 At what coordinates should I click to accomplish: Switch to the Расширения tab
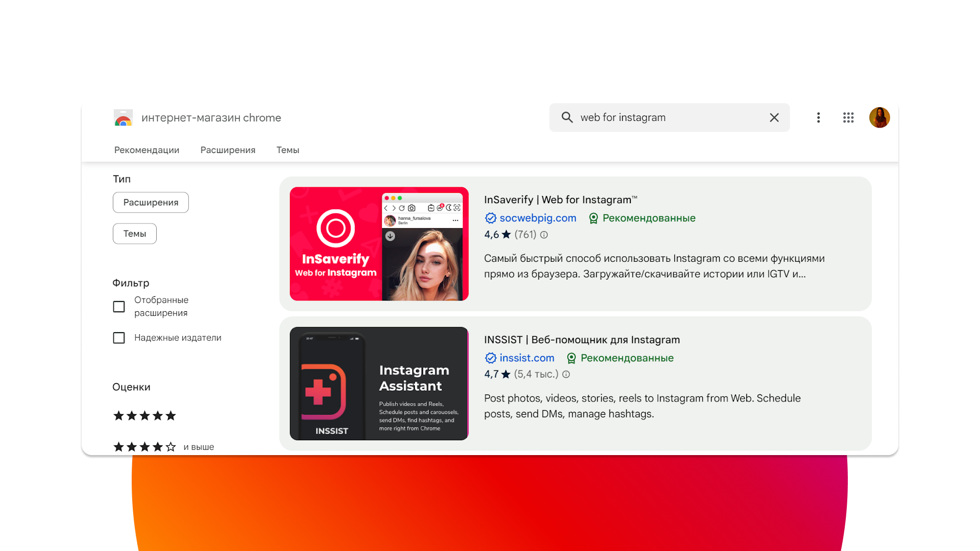(228, 150)
